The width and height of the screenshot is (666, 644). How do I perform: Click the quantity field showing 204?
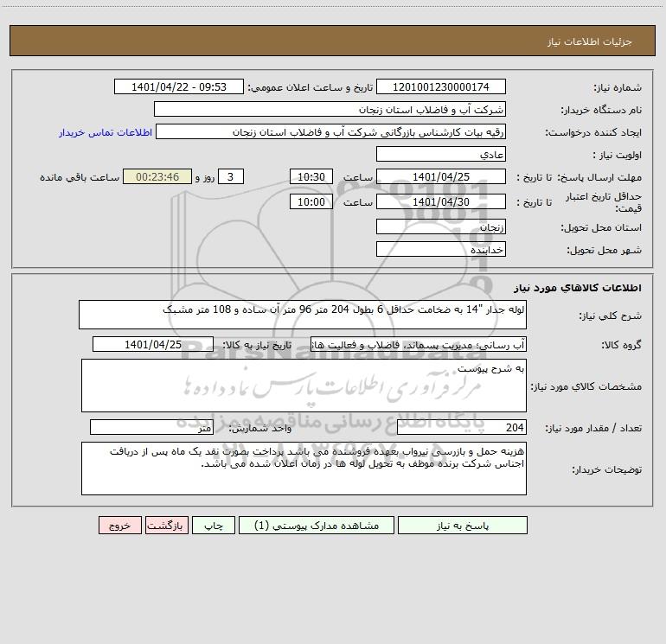point(462,428)
